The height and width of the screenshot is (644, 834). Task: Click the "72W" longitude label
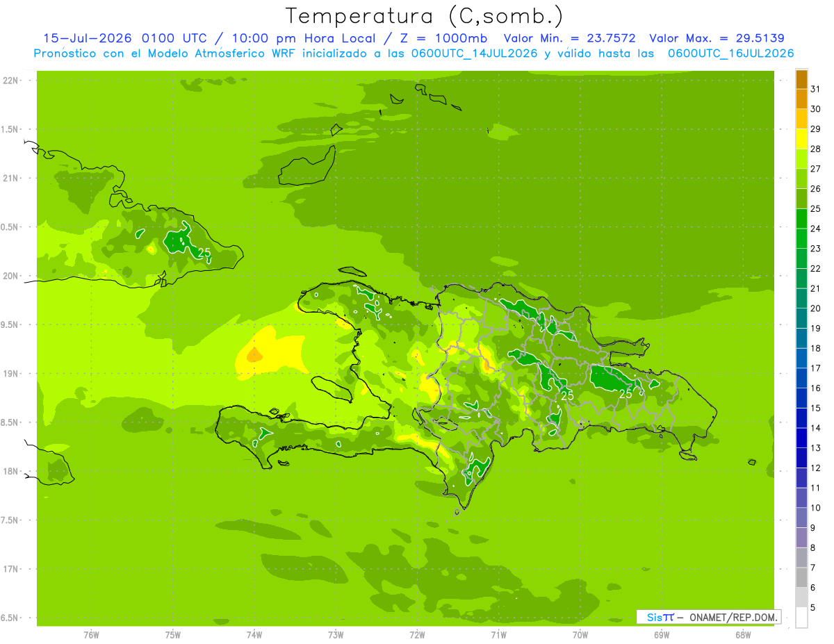(x=417, y=635)
